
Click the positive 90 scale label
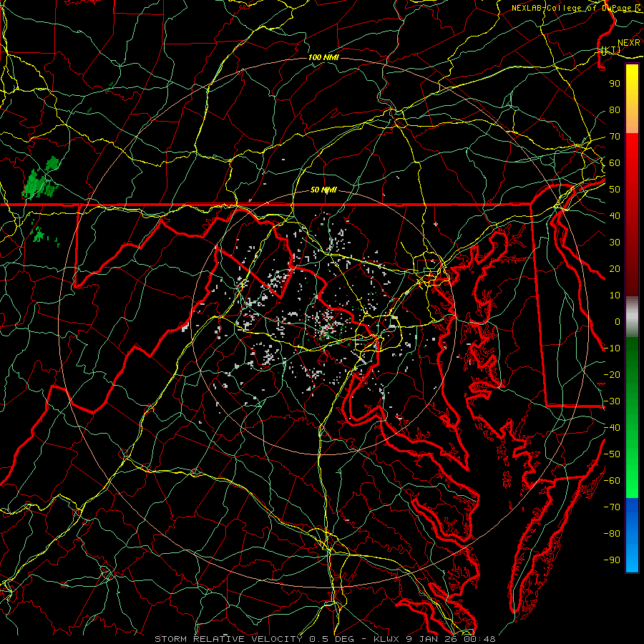coord(615,84)
